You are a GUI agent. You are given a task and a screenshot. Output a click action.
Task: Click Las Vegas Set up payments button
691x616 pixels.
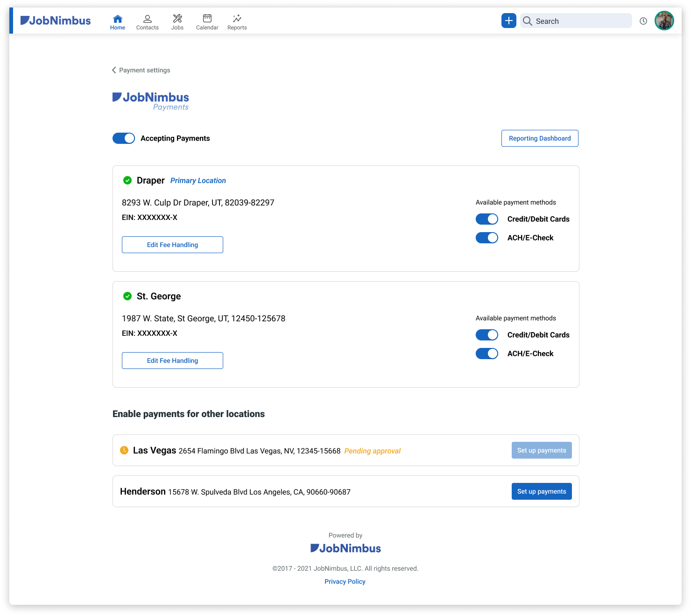[542, 450]
